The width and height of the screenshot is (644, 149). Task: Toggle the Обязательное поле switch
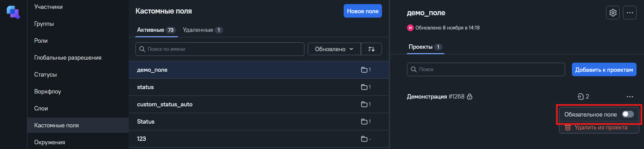628,114
